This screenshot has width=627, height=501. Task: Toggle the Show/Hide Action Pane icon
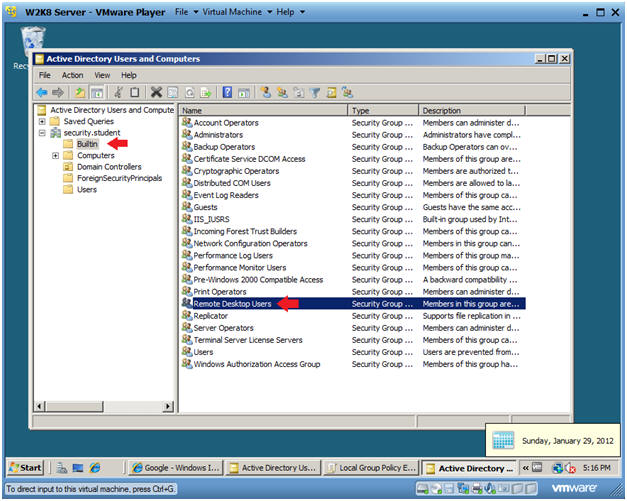coord(244,93)
